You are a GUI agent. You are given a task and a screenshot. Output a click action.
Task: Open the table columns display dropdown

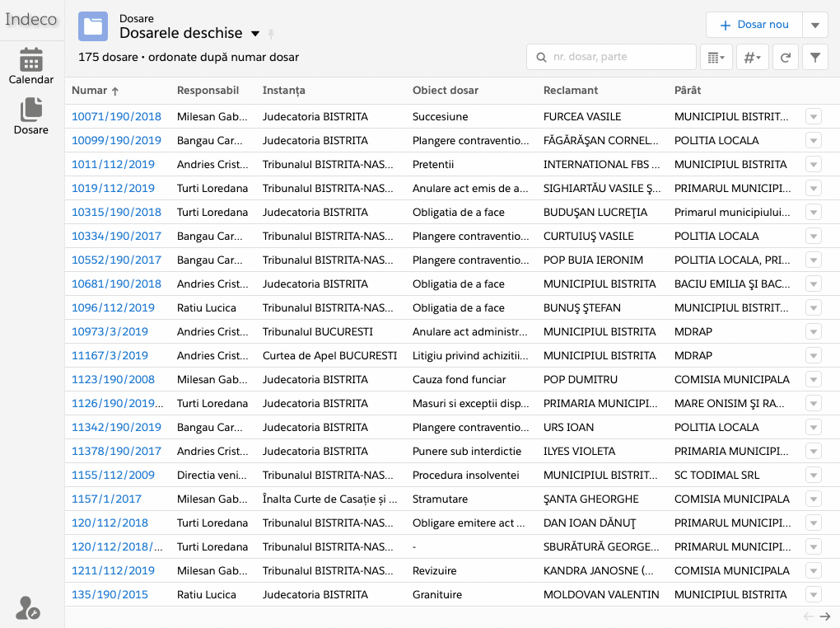pos(715,58)
